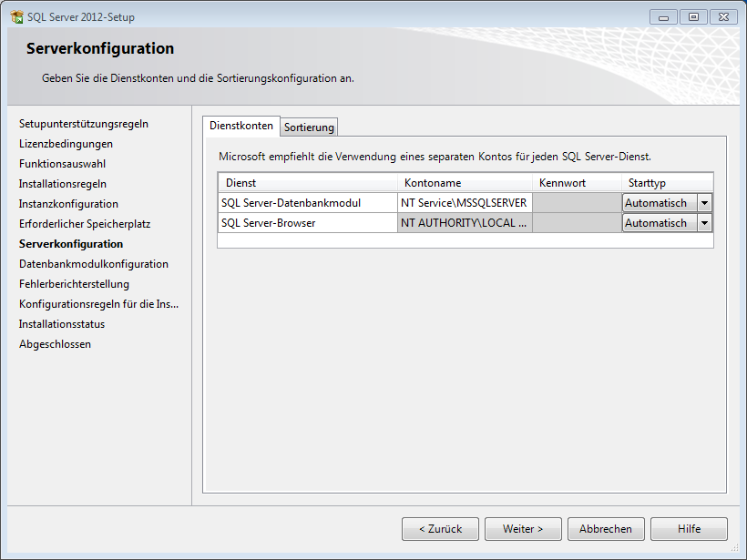747x560 pixels.
Task: Click Datenbankmodulkonfiguration in the step list
Action: (93, 264)
